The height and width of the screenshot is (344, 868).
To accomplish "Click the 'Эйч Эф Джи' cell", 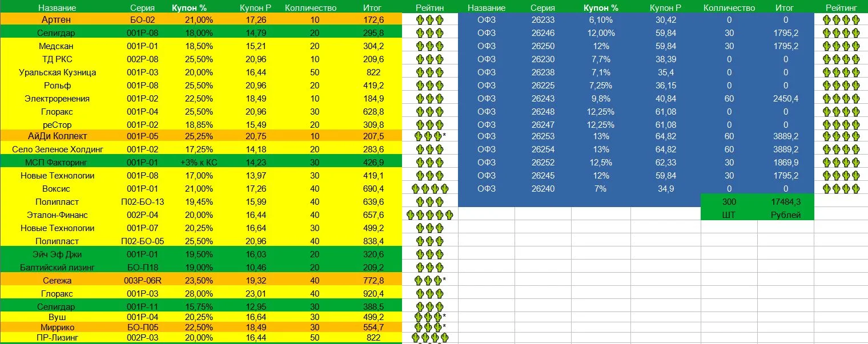I will (57, 254).
